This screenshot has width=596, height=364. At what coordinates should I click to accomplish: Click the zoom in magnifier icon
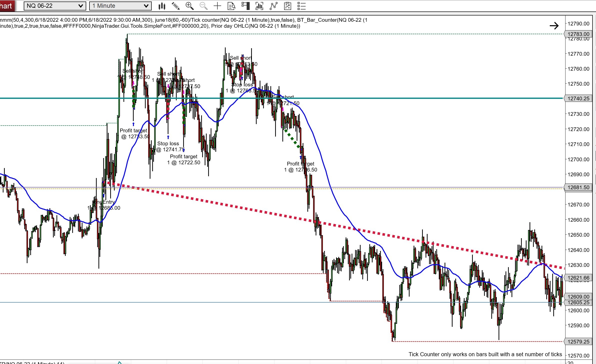pyautogui.click(x=190, y=6)
